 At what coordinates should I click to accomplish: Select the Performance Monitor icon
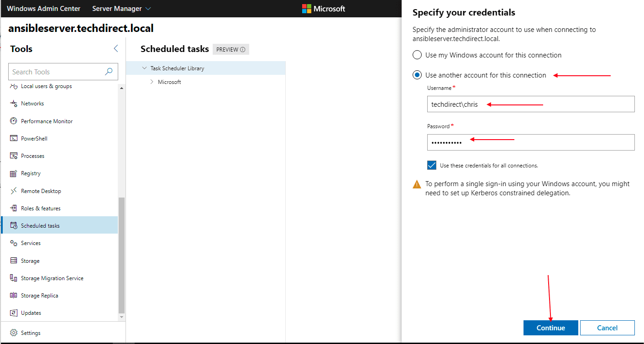[14, 121]
